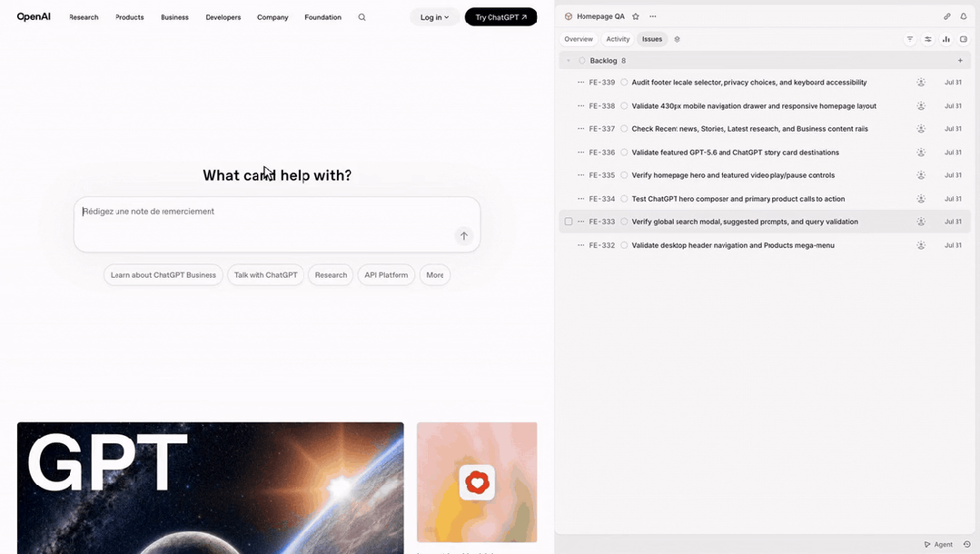Open the filter icon in issues toolbar
This screenshot has height=554, width=980.
(910, 39)
